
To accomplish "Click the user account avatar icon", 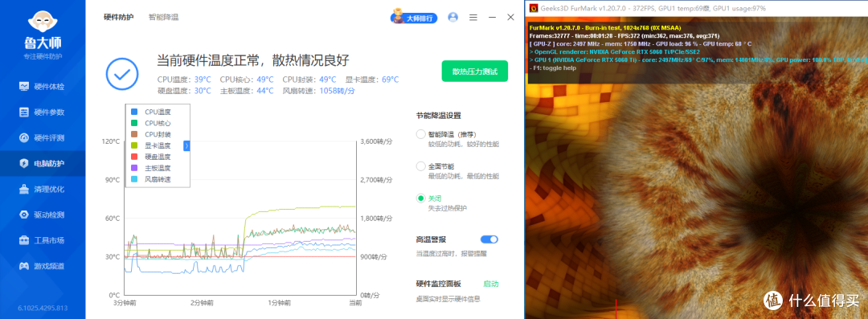I will click(452, 17).
